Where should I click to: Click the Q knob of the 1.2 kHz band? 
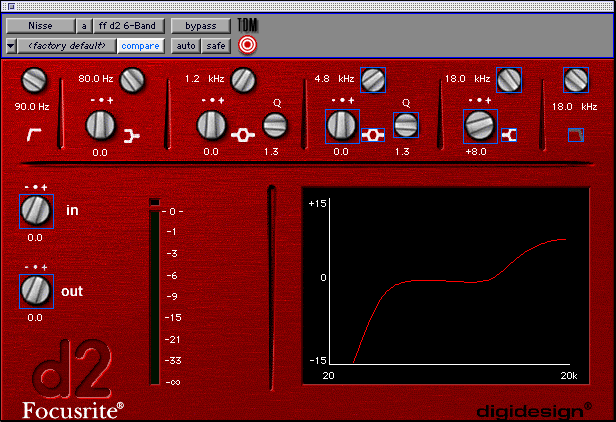pos(275,125)
